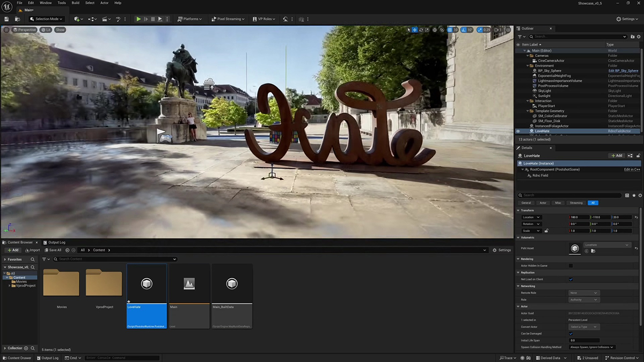
Task: Click the viewport rotate gizmo tool
Action: click(421, 30)
